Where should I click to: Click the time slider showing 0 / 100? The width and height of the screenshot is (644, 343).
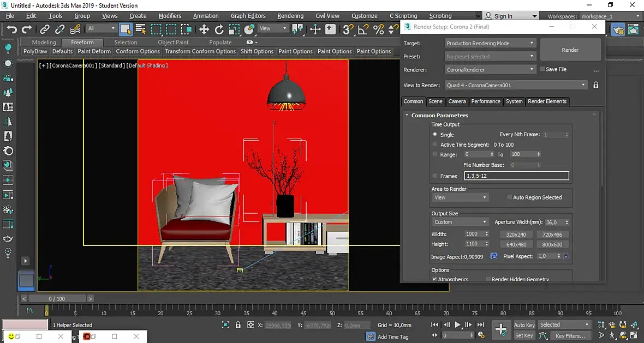click(57, 298)
